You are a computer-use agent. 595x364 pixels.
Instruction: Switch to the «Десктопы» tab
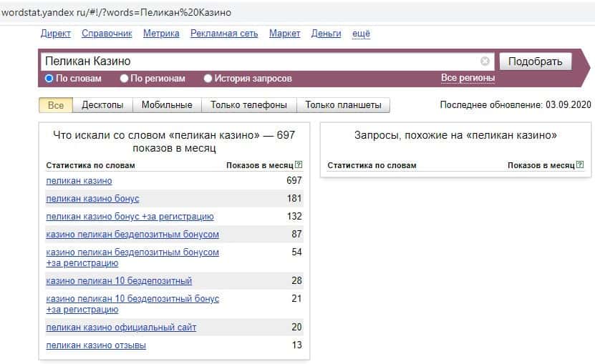pyautogui.click(x=102, y=105)
